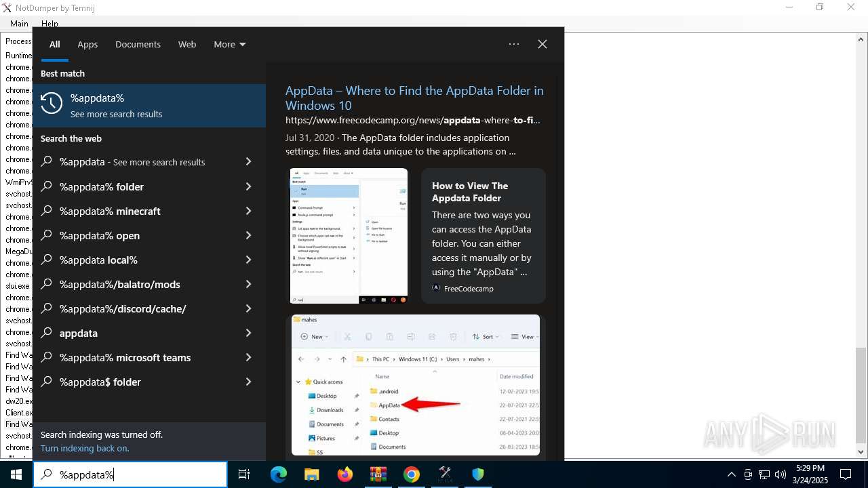Switch to the Apps search tab
The height and width of the screenshot is (488, 868).
point(87,44)
